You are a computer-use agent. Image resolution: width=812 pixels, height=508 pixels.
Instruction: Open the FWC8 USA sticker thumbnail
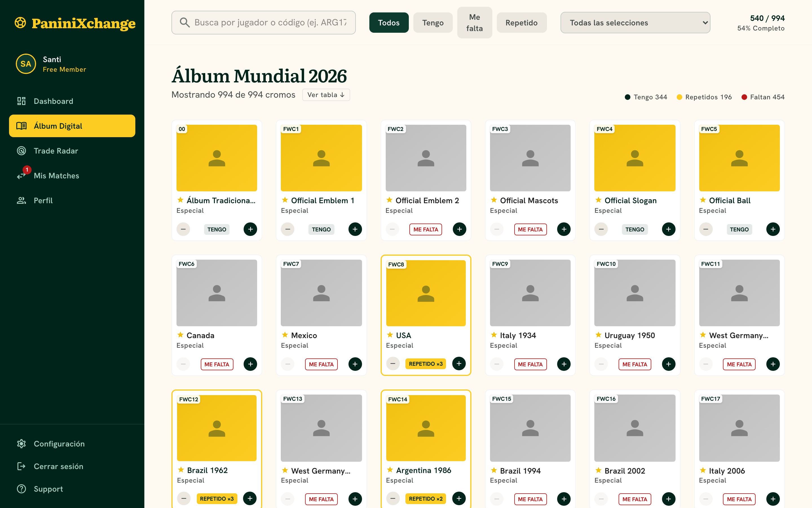426,293
